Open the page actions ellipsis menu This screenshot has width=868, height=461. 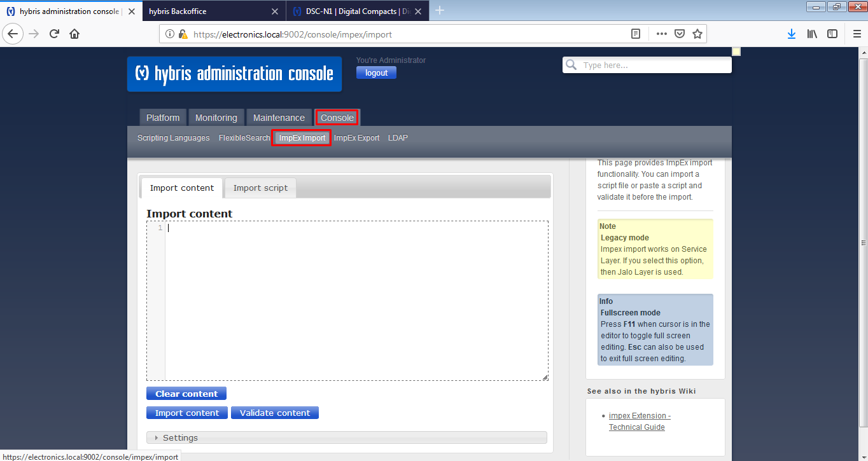click(x=661, y=34)
